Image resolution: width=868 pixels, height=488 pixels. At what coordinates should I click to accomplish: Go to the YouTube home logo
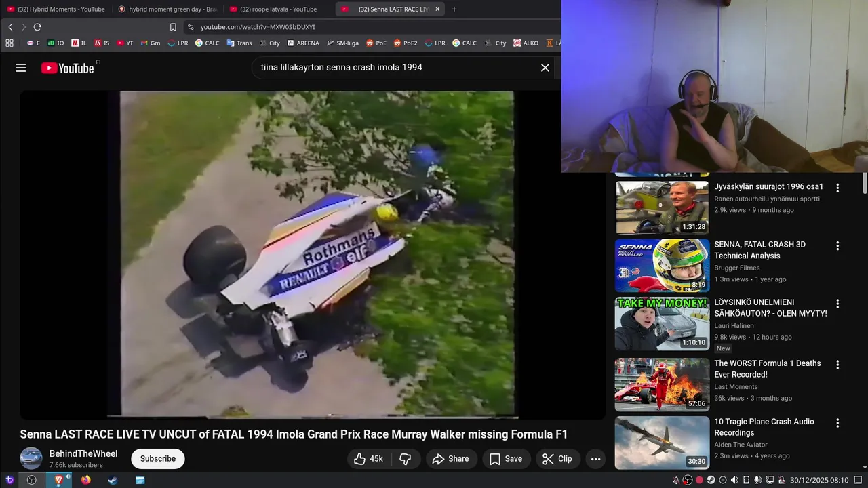67,68
